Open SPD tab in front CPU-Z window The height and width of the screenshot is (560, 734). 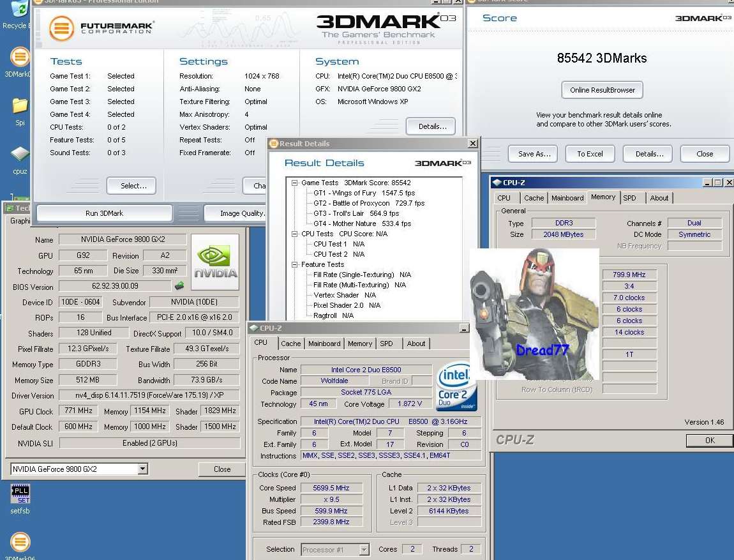click(386, 344)
